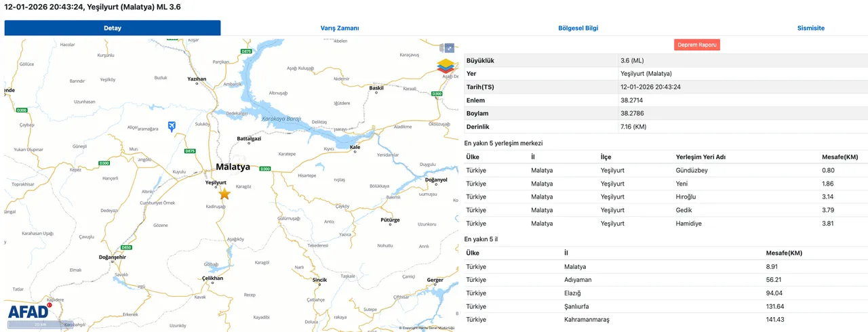868x332 pixels.
Task: Click the distance value 3.79
Action: 828,210
